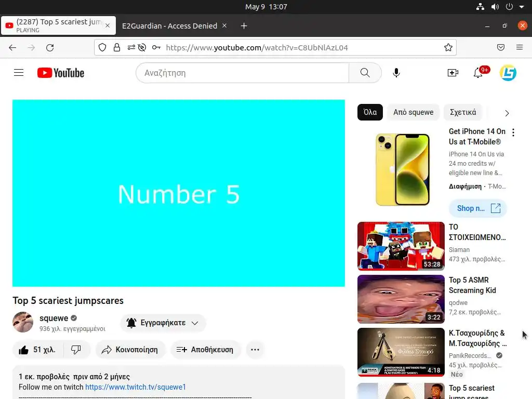Screen dimensions: 532x399
Task: Click inside the Αναζήτηση search field
Action: (x=242, y=73)
